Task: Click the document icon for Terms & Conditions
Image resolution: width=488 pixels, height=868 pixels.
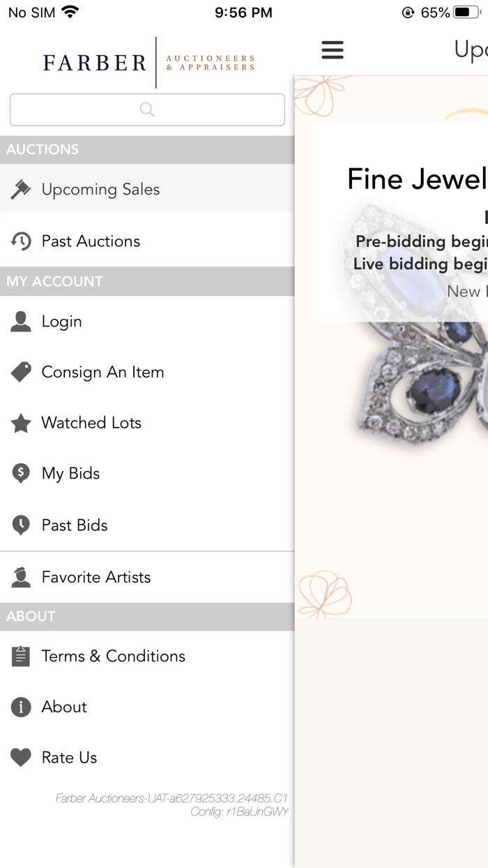Action: pyautogui.click(x=20, y=656)
